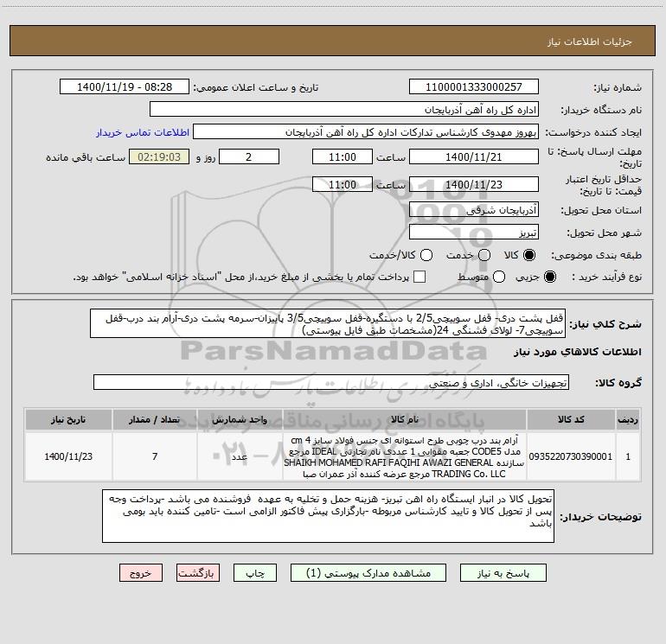Select the خدمت radio button
The height and width of the screenshot is (644, 666).
tap(484, 255)
